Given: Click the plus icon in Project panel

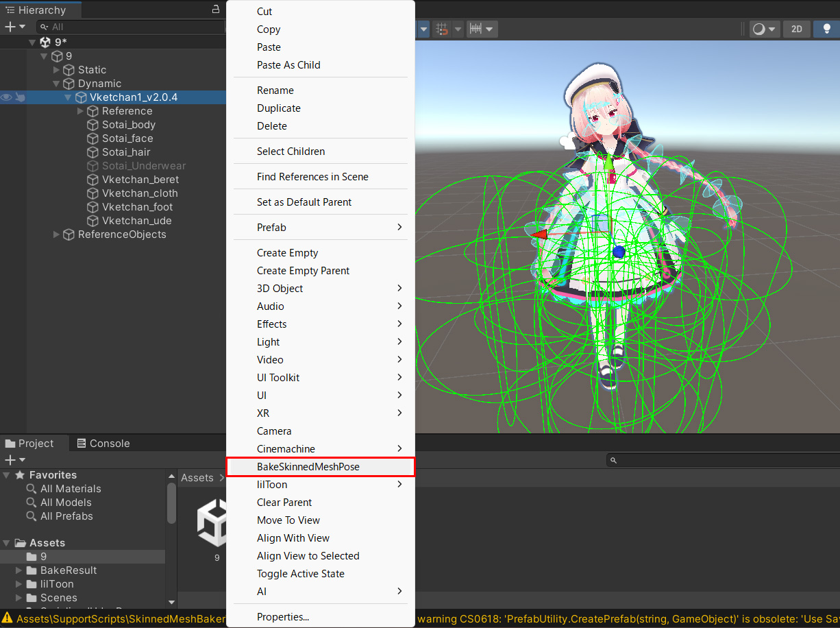Looking at the screenshot, I should tap(10, 460).
